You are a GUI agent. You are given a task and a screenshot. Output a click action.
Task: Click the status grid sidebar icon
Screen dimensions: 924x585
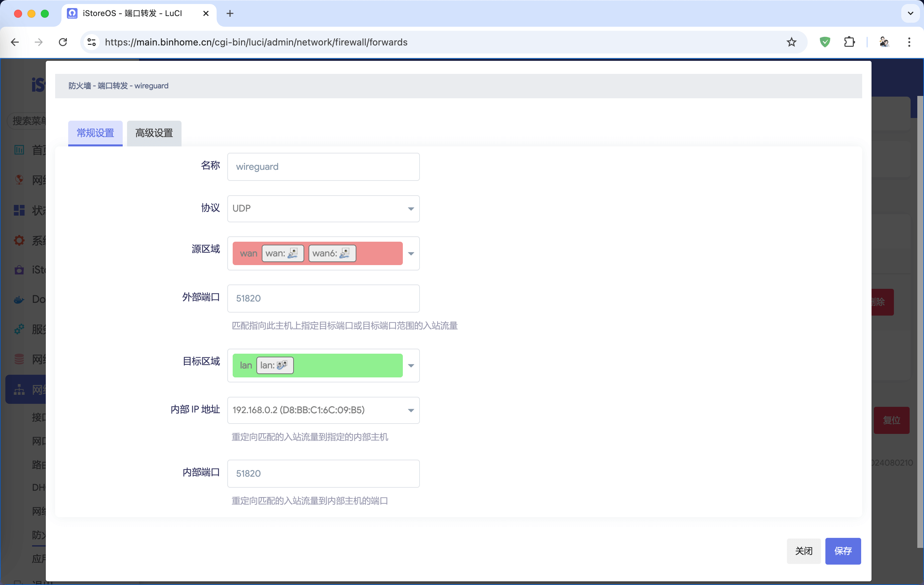(x=19, y=210)
